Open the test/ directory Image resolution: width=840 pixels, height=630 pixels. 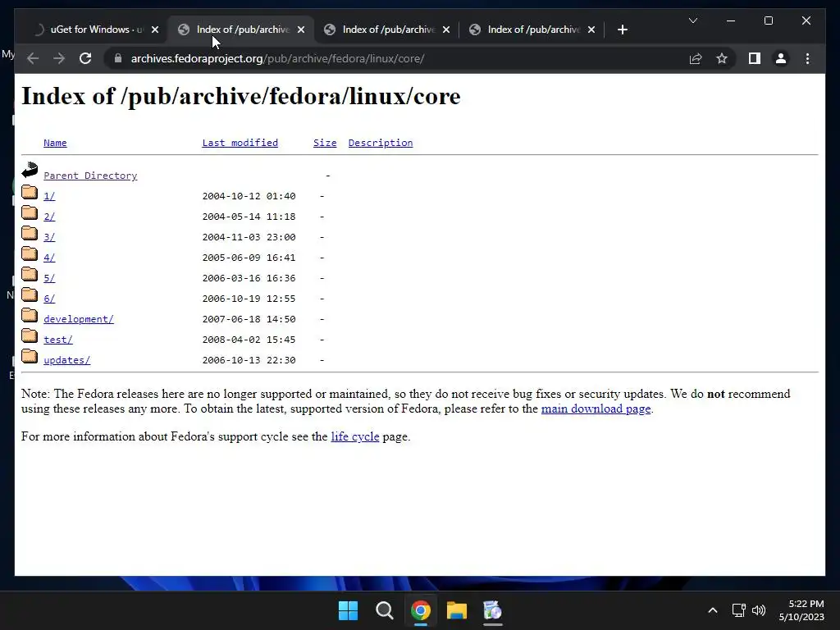(58, 340)
